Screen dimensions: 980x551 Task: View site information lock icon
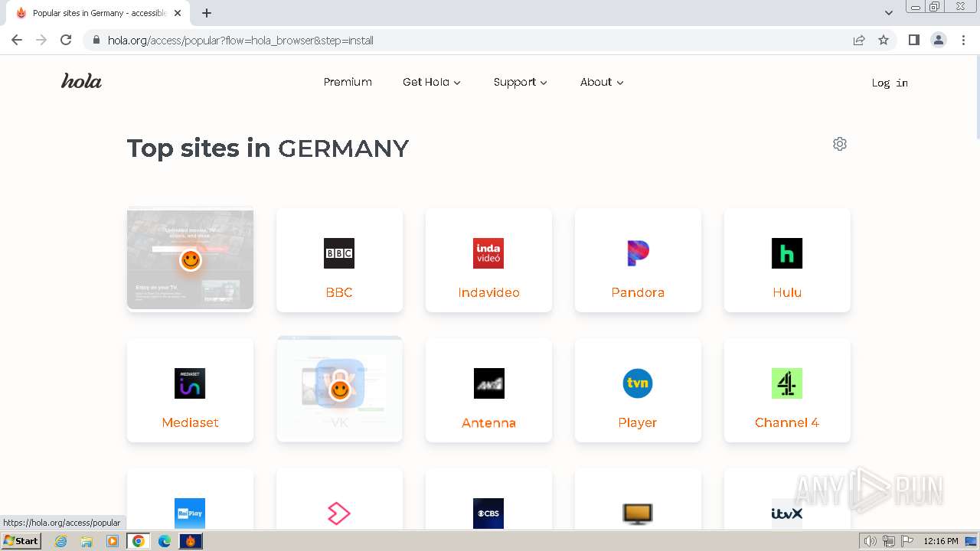[96, 40]
